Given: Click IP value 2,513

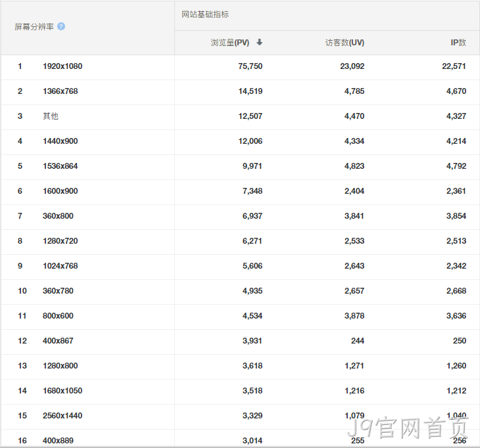Looking at the screenshot, I should (456, 241).
